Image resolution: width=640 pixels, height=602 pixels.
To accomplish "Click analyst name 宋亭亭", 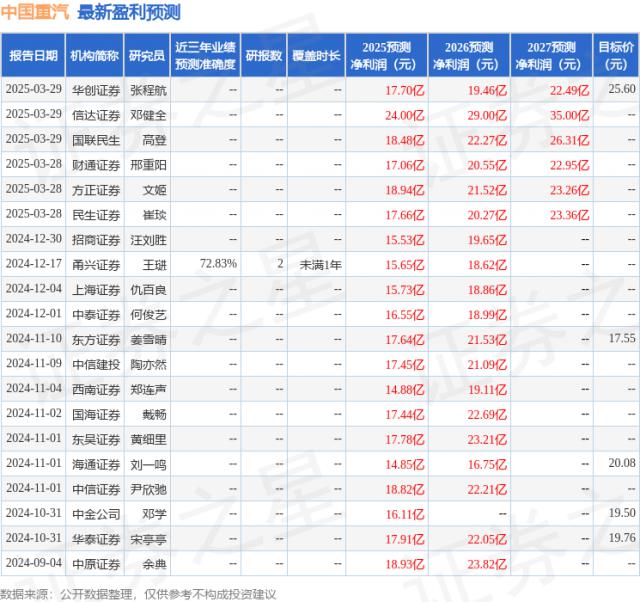I will 147,537.
